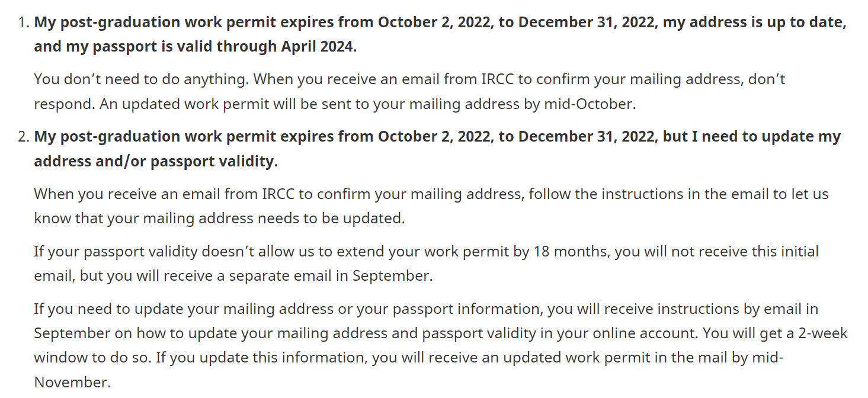
Task: Click "know that your mailing address needs" line
Action: (x=219, y=218)
